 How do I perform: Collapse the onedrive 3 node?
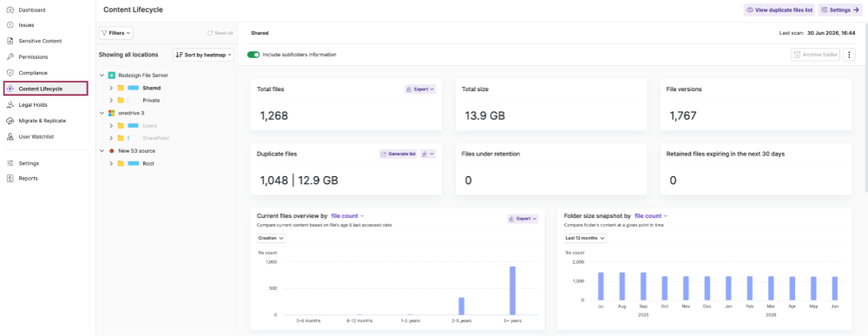[x=102, y=112]
